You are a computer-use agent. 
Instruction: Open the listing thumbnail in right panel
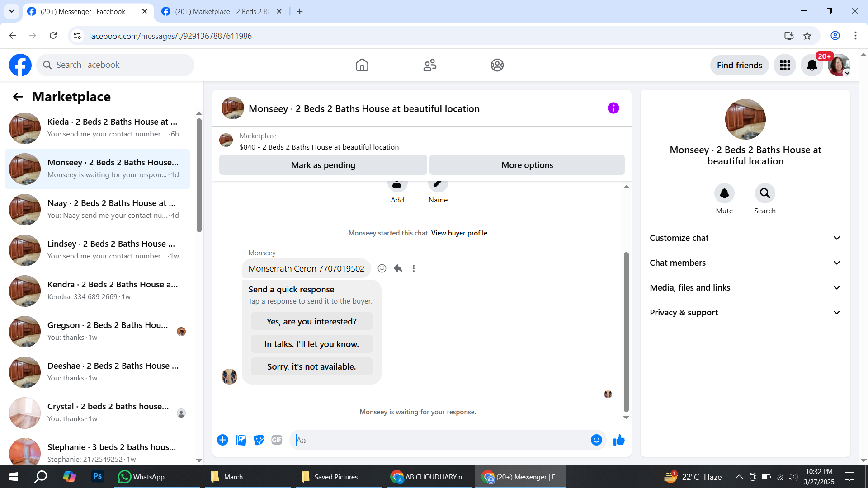tap(745, 119)
